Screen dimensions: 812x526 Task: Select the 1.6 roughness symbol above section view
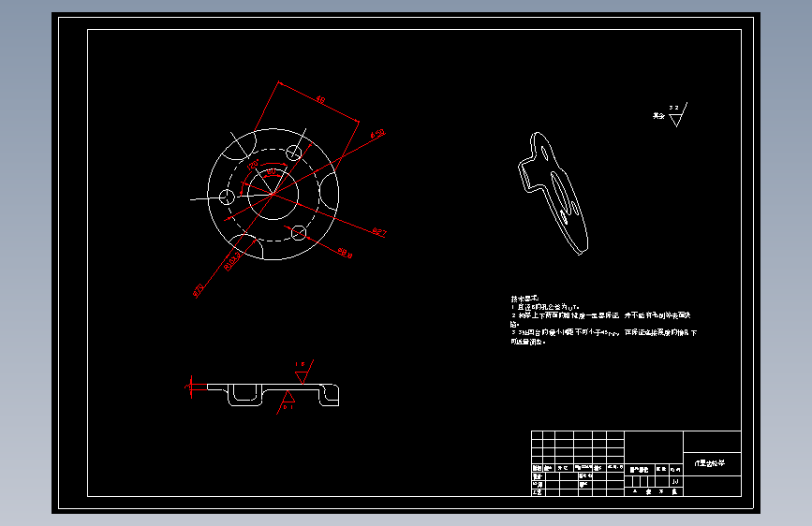click(303, 373)
